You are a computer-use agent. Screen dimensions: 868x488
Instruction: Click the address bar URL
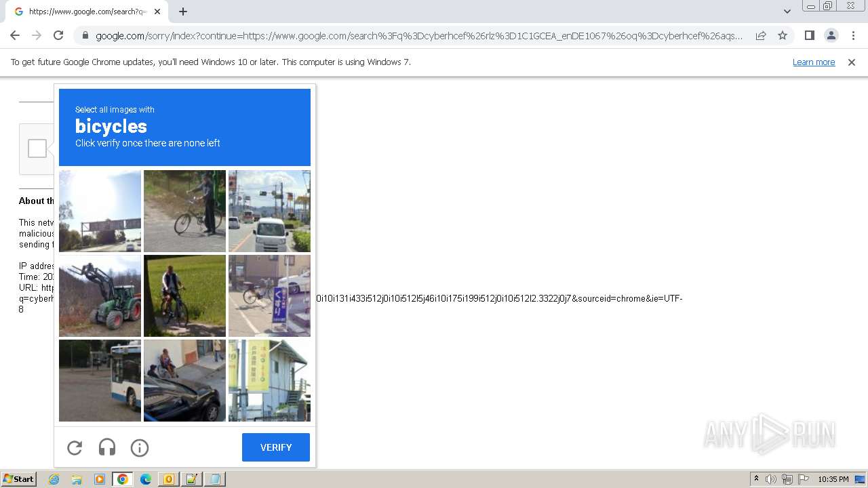[419, 36]
